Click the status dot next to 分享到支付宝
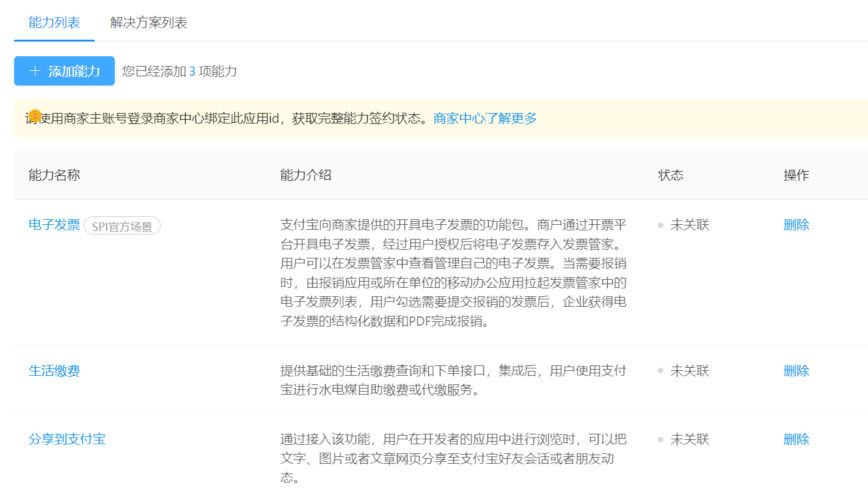The width and height of the screenshot is (868, 501). pos(660,439)
